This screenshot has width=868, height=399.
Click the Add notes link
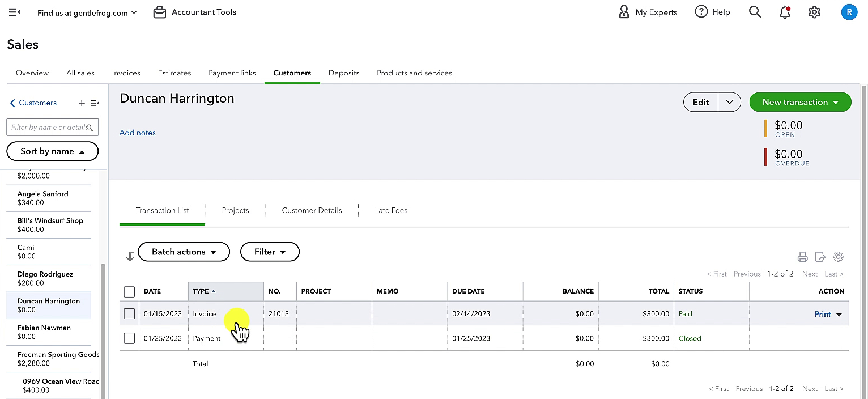coord(138,133)
